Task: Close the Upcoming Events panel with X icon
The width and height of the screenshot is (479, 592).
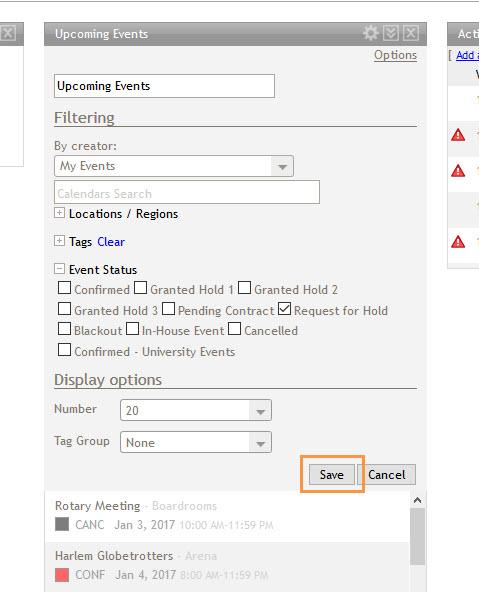Action: (x=411, y=33)
